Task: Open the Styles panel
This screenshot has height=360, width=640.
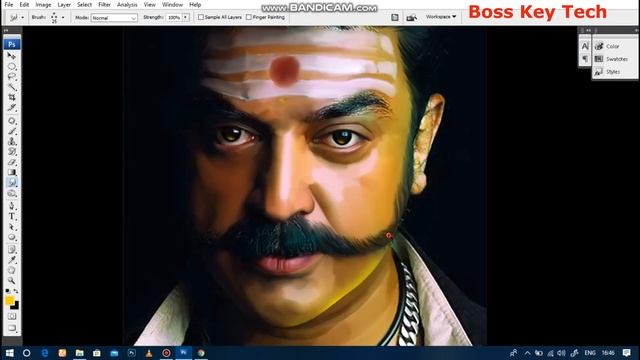Action: tap(607, 72)
